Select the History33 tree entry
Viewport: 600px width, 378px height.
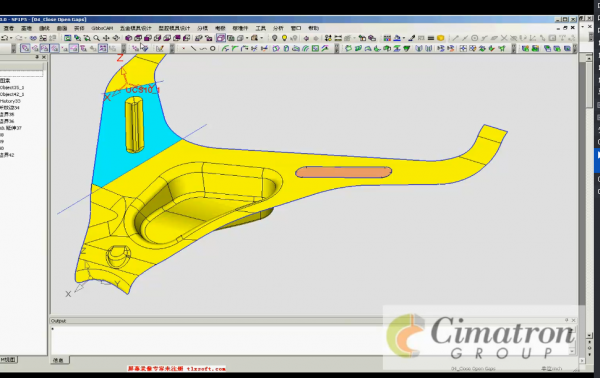click(x=10, y=101)
